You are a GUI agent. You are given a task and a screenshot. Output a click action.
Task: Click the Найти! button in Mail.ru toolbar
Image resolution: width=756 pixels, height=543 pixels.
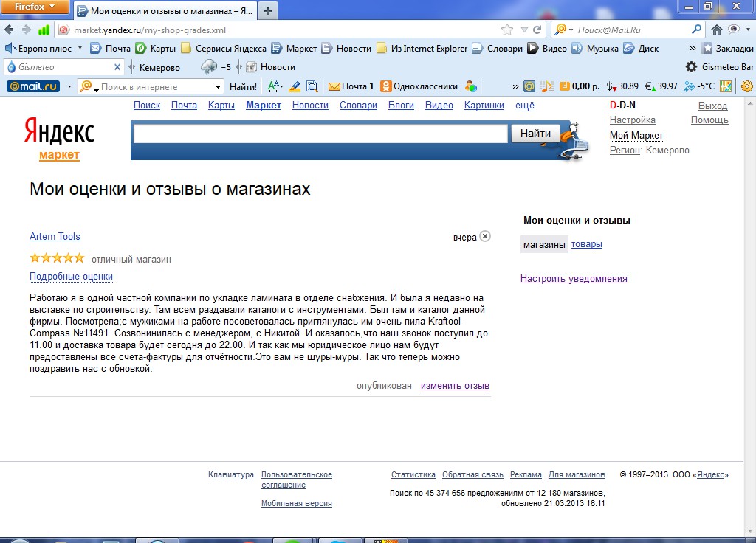(x=243, y=87)
